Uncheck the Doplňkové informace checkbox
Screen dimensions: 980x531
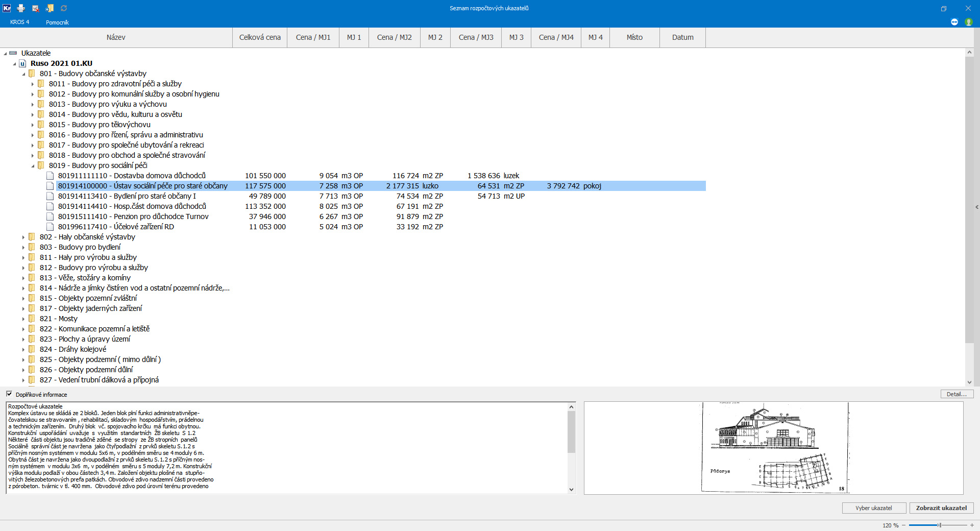(x=9, y=394)
